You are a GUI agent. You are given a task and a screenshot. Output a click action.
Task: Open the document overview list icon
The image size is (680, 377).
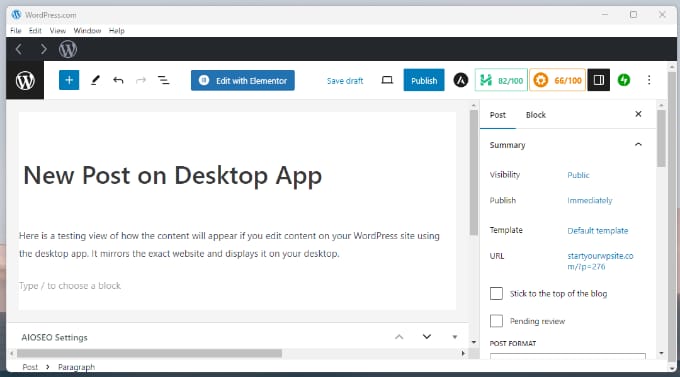(x=163, y=80)
